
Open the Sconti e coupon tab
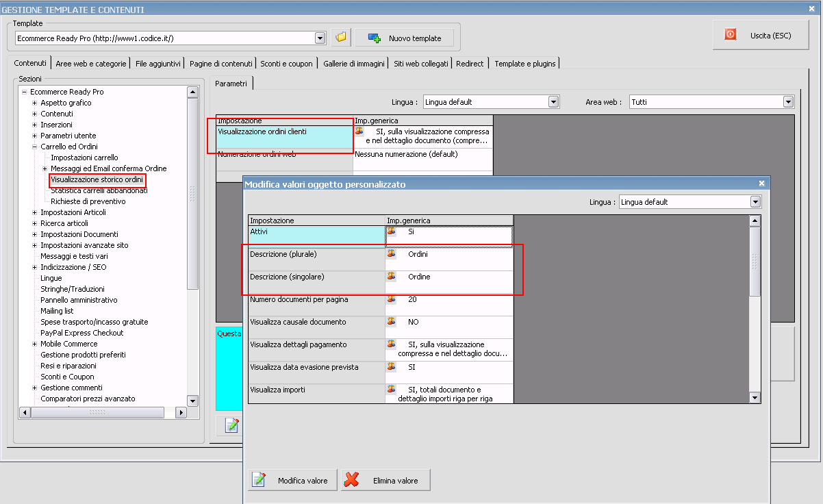point(286,64)
